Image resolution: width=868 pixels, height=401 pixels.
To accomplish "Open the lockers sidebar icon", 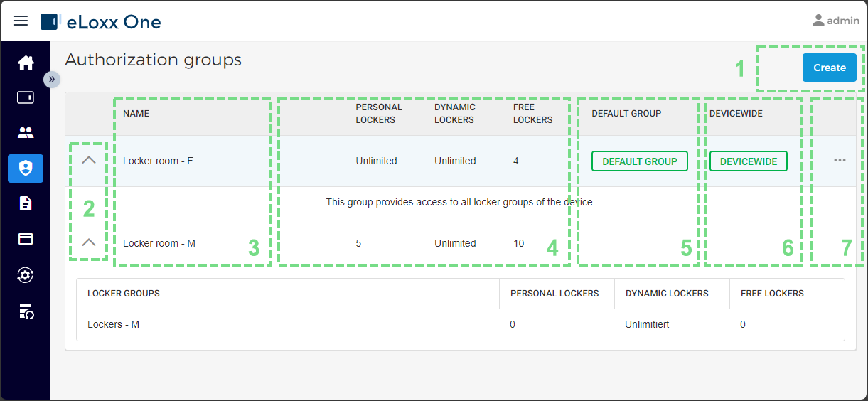I will (x=26, y=97).
